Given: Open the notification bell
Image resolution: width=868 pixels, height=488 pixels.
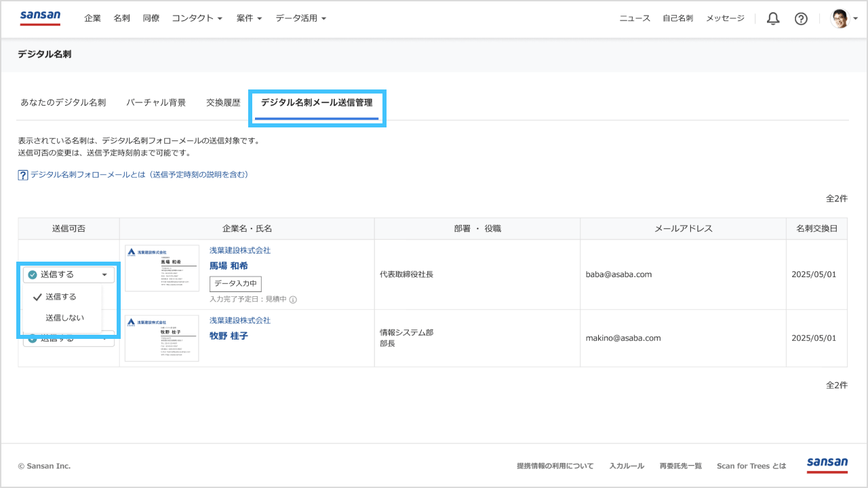Looking at the screenshot, I should 773,19.
